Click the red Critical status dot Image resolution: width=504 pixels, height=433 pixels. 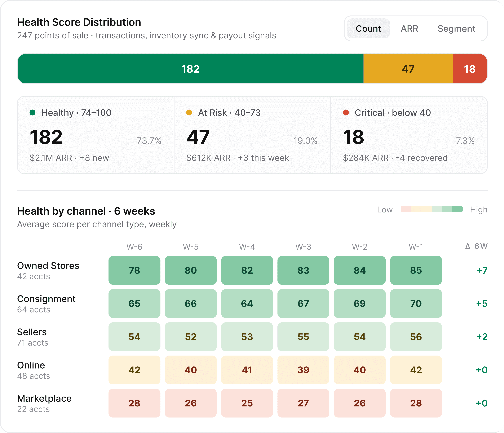point(346,113)
